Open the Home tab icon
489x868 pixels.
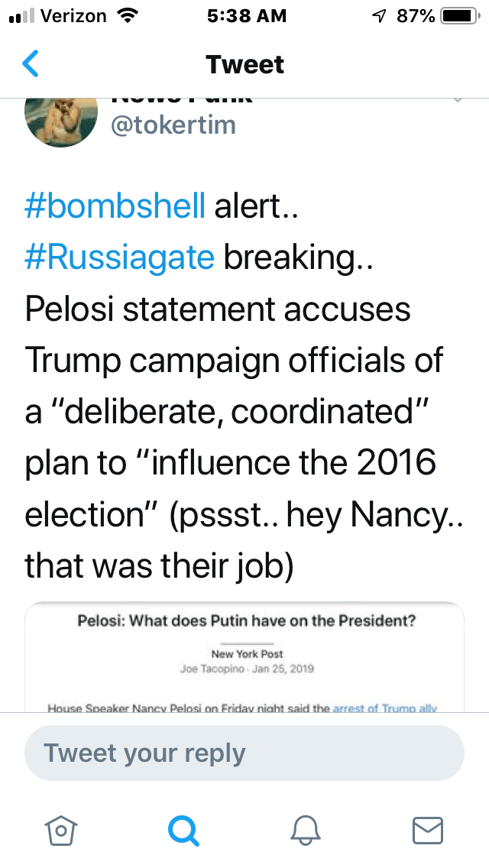[x=61, y=830]
